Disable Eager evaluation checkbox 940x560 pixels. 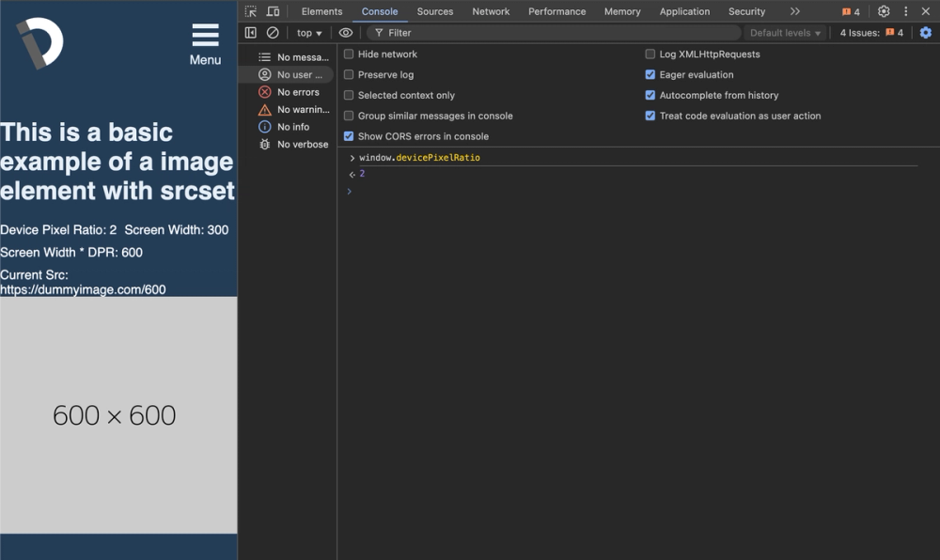(x=650, y=75)
